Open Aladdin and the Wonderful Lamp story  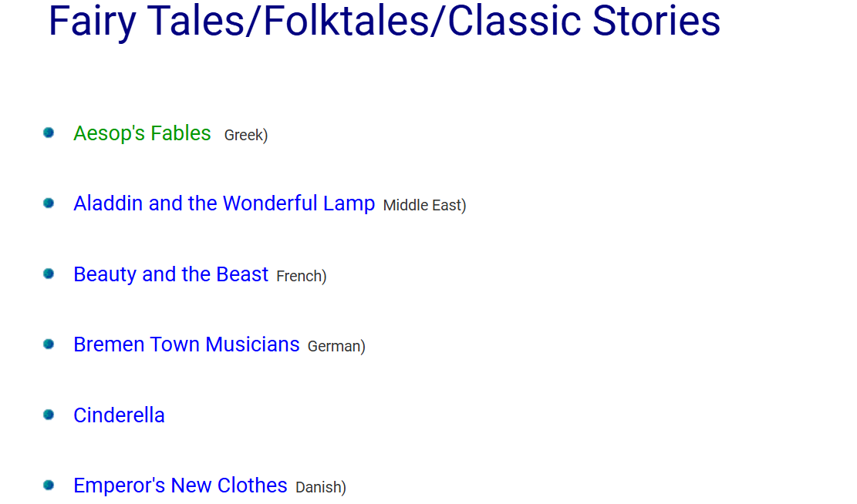224,203
